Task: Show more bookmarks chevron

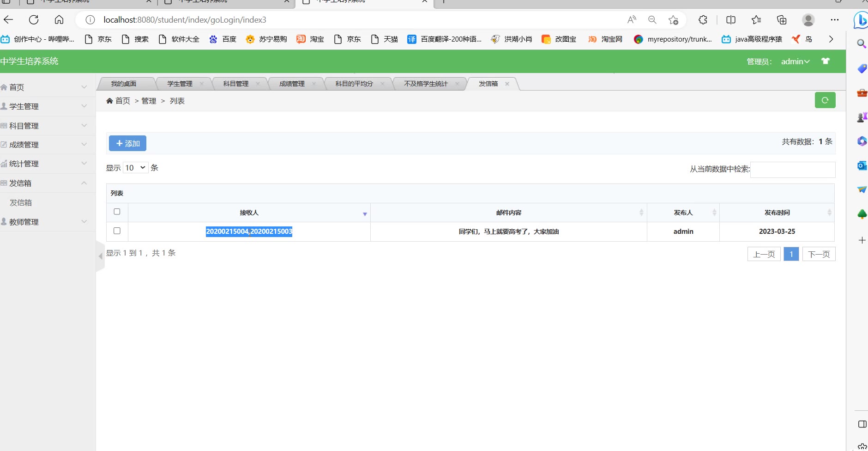Action: 831,39
